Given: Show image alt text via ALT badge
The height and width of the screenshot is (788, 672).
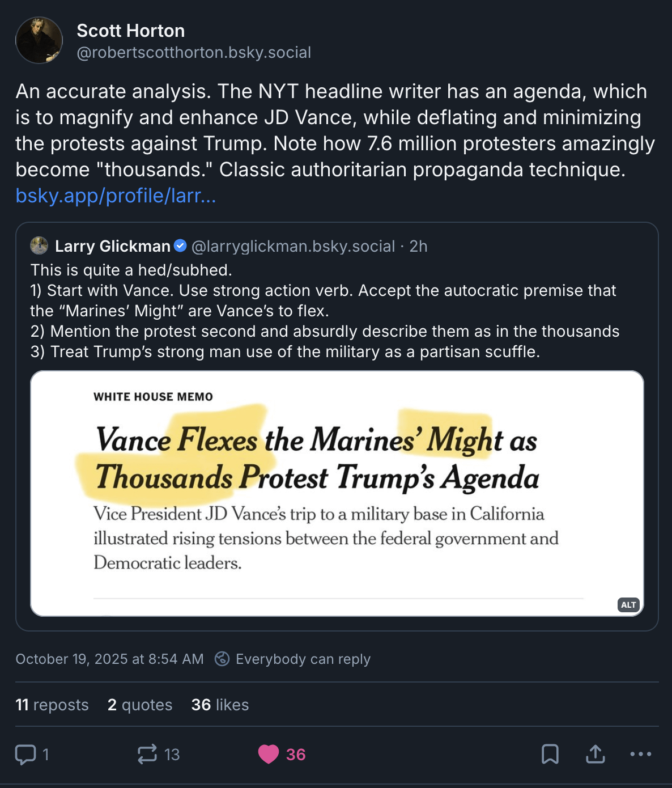Looking at the screenshot, I should coord(628,605).
